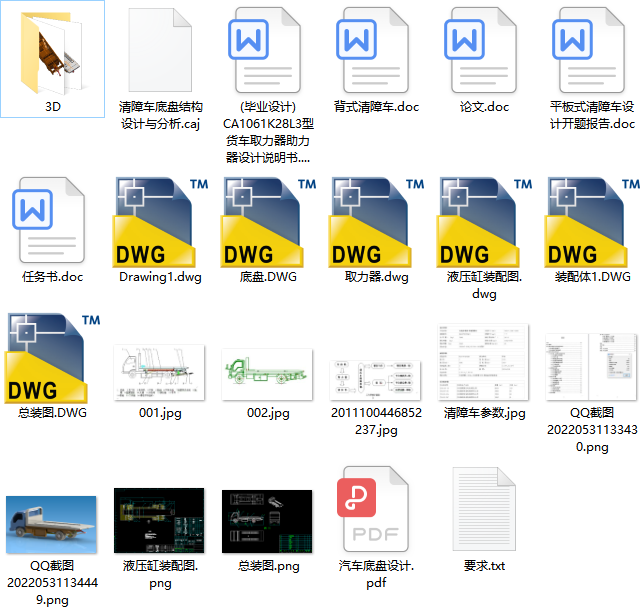Select the 底盘.DWG file icon

pos(268,222)
